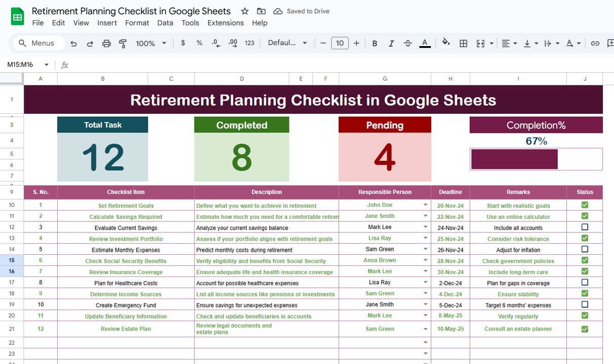Check status for Evaluate Current Savings

click(x=585, y=227)
